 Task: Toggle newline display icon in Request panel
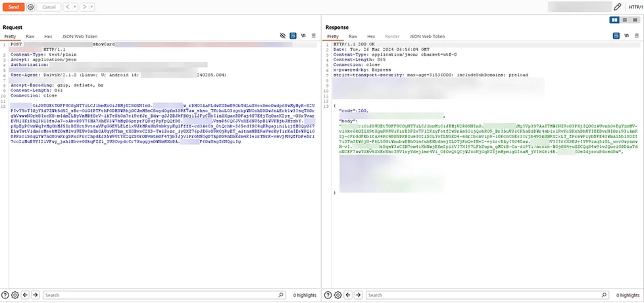303,36
